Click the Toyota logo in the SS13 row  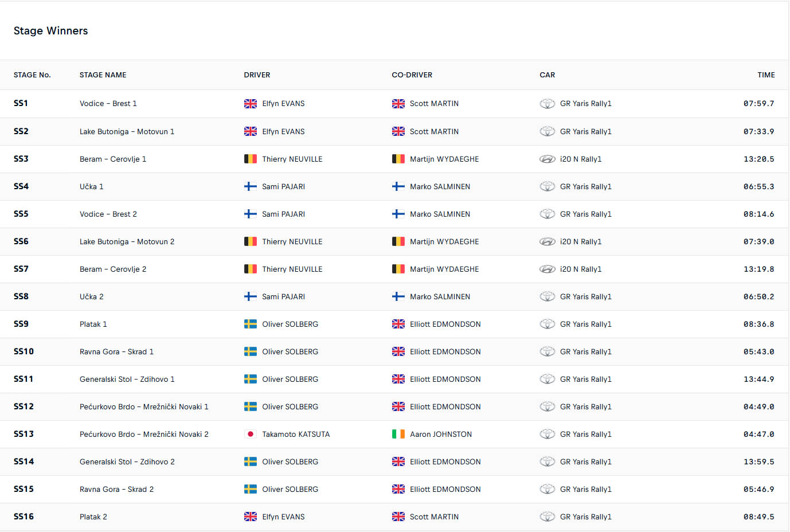[x=547, y=434]
